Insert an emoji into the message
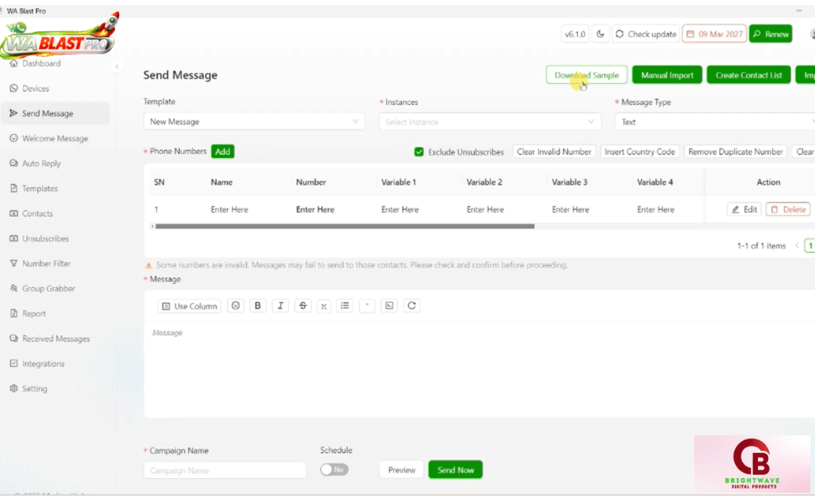 click(x=236, y=306)
